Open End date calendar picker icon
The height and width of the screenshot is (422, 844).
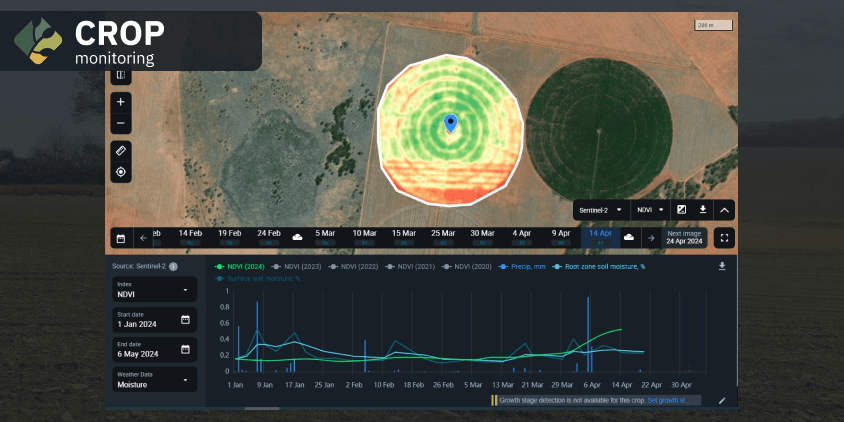[185, 349]
